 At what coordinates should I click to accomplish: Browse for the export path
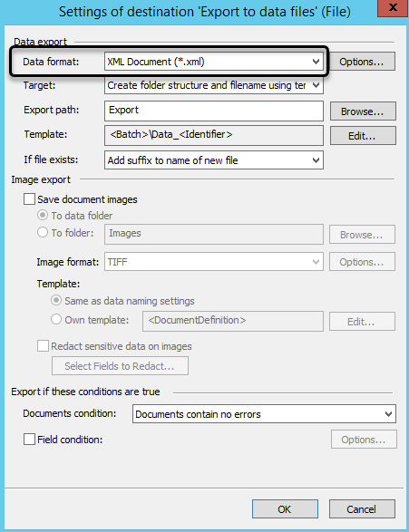click(x=363, y=111)
